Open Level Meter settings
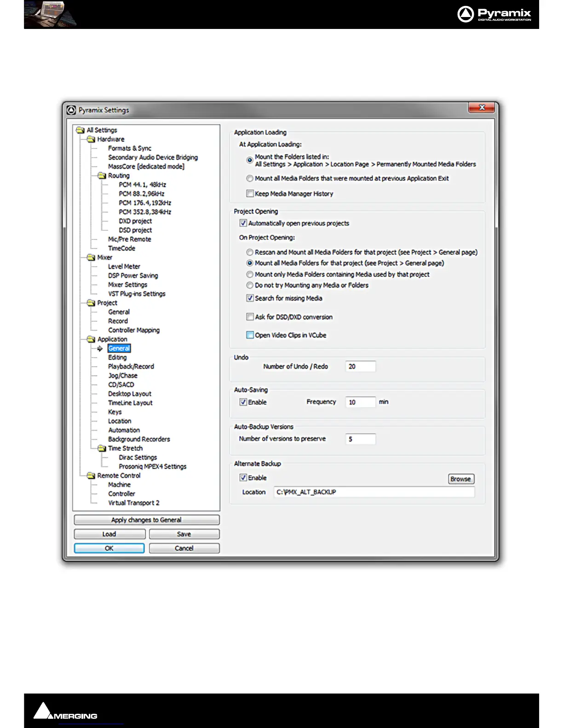The height and width of the screenshot is (728, 563). tap(124, 267)
